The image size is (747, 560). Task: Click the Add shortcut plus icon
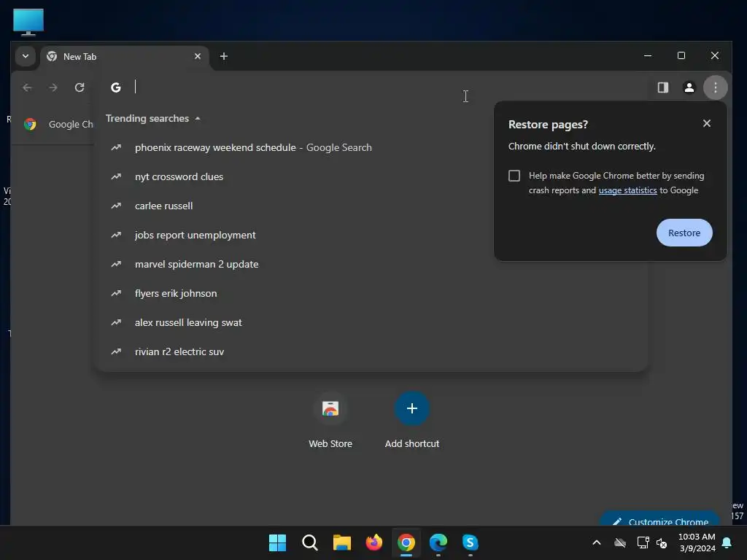(x=412, y=408)
